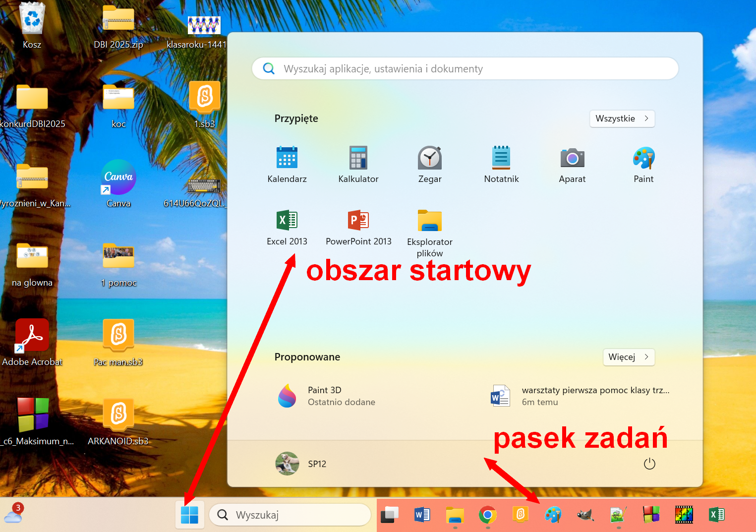756x532 pixels.
Task: Click the Windows Start button on taskbar
Action: (189, 515)
